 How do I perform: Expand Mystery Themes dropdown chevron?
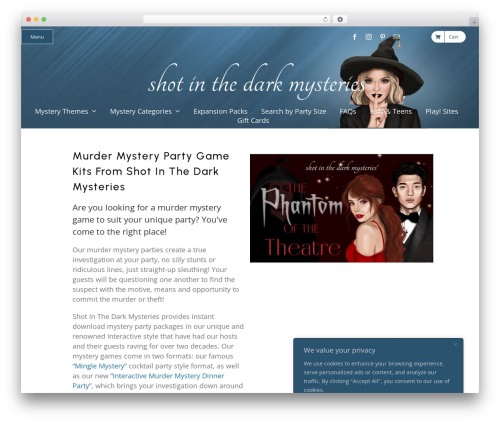(94, 111)
